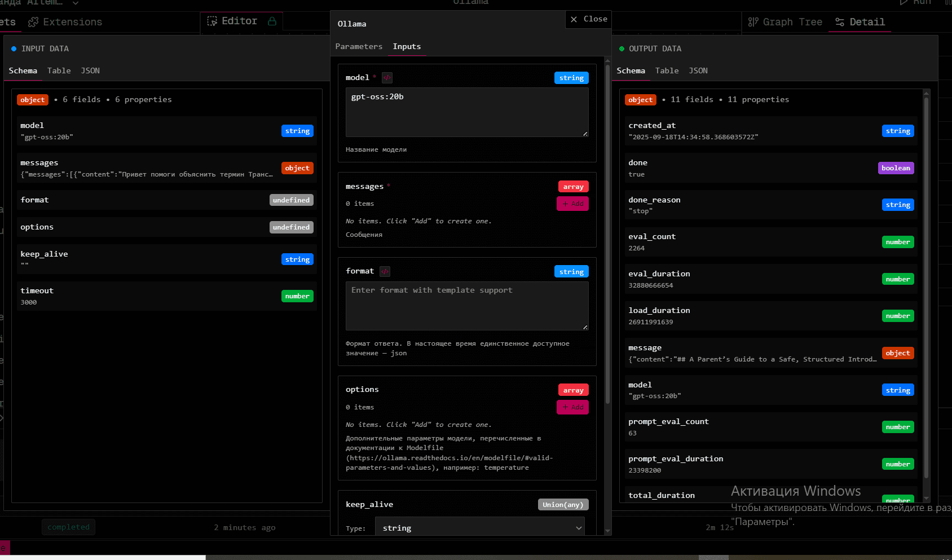Expand the team name dropdown chevron
Viewport: 952px width, 560px height.
click(76, 3)
